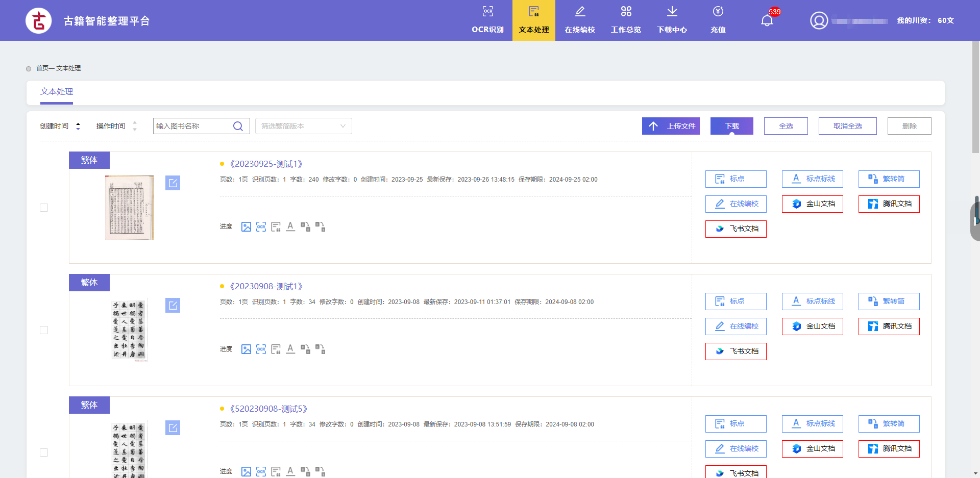Sort list by 创建时间
This screenshot has height=478, width=980.
coord(60,126)
